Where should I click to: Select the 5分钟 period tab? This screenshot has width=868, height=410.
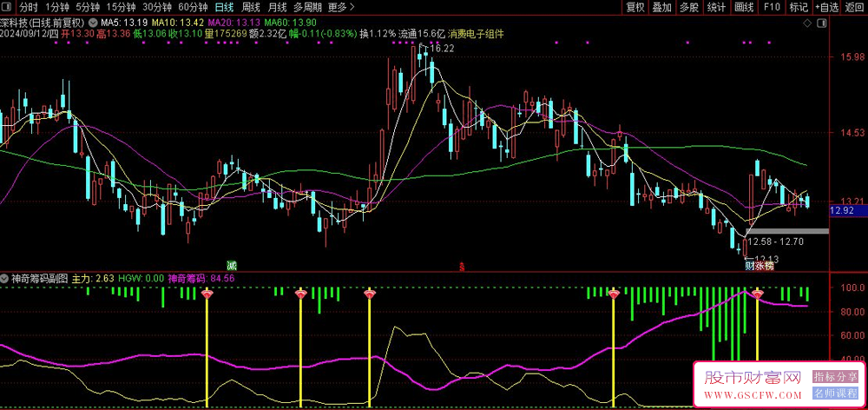88,7
